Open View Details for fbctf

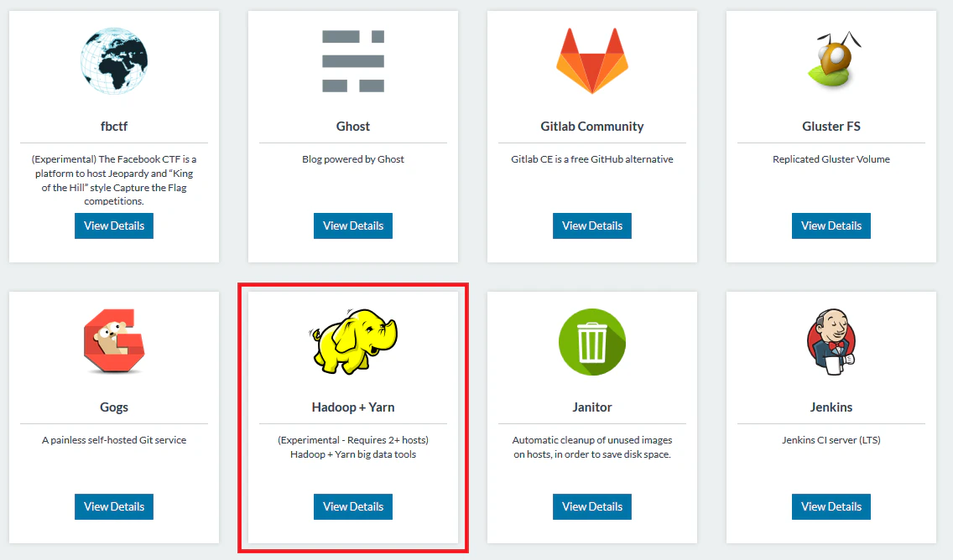click(114, 226)
